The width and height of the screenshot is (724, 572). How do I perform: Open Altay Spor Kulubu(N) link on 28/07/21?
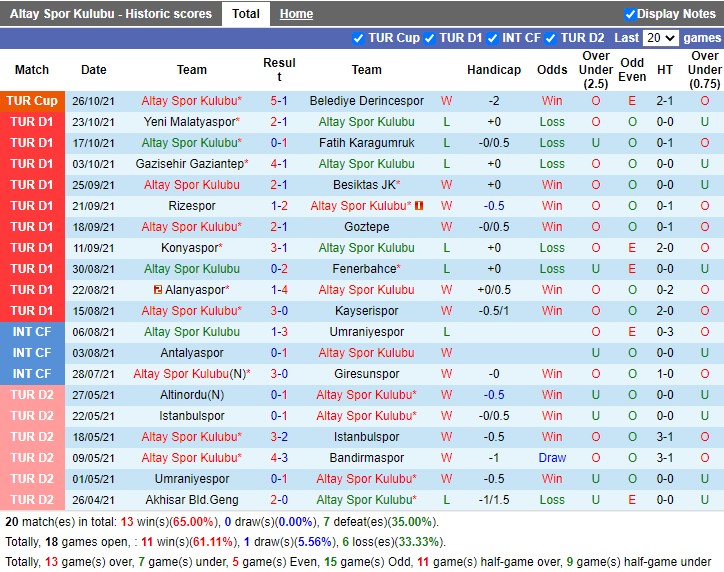192,373
